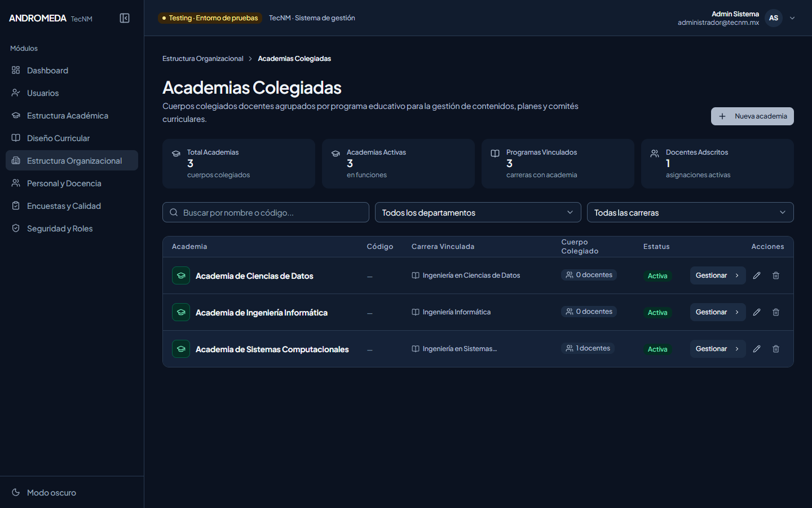
Task: Click graduation cap icon of Sistemas Computacionales row
Action: point(181,349)
